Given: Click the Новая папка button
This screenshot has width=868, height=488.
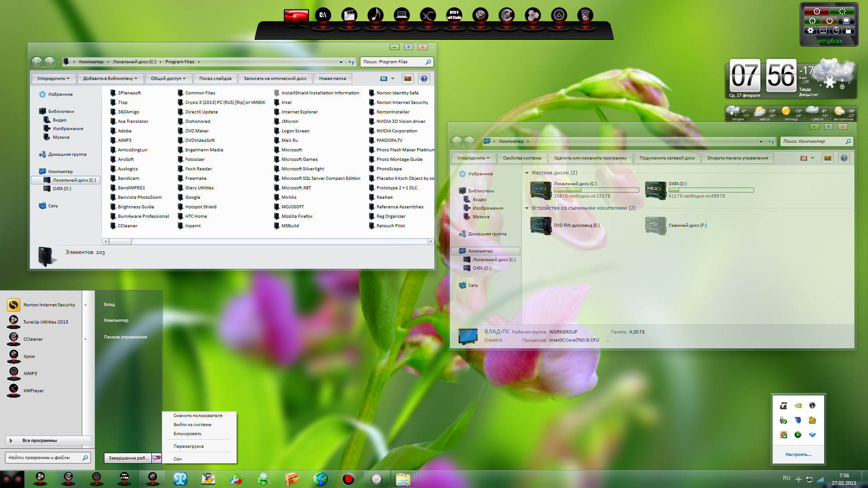Looking at the screenshot, I should point(332,79).
